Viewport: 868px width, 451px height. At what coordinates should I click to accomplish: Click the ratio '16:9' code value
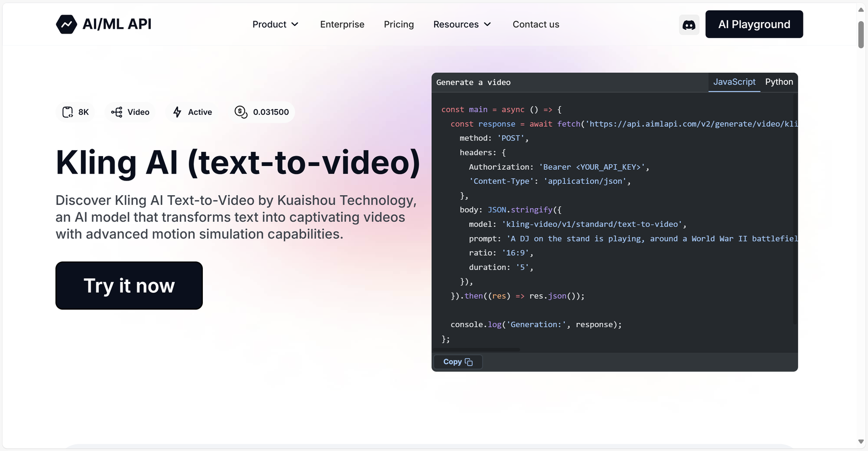pos(515,253)
